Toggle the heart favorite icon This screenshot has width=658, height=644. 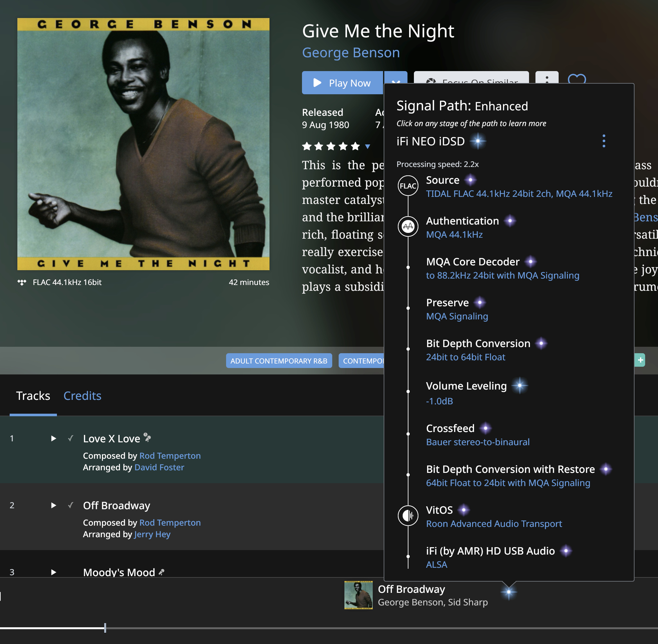[577, 78]
